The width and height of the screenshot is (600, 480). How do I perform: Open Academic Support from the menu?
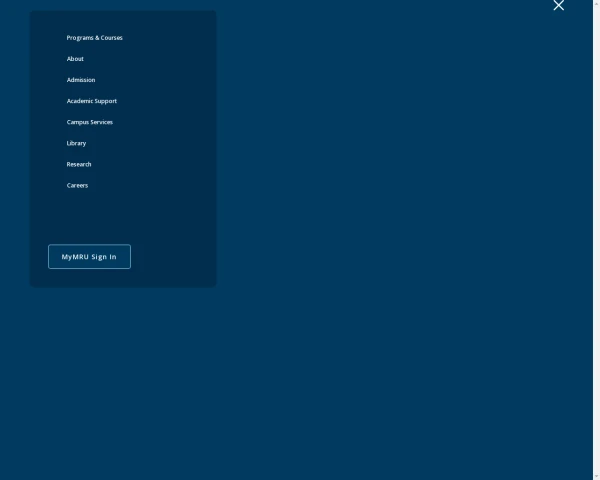92,101
